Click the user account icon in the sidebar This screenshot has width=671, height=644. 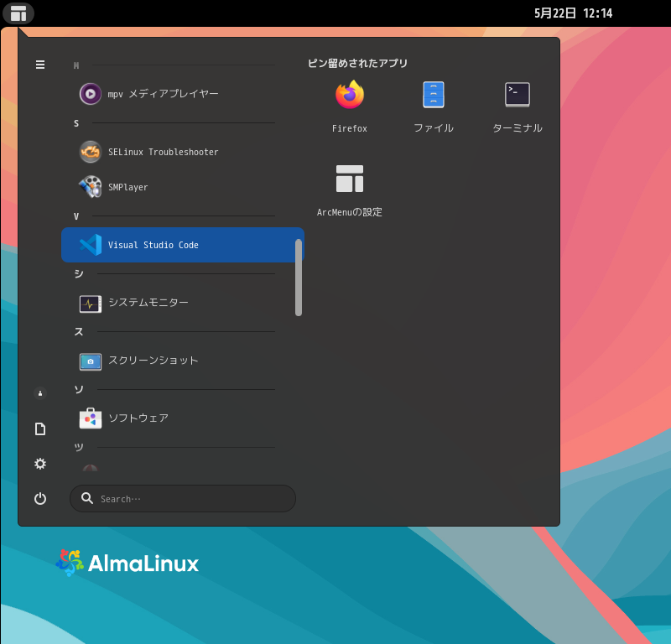[40, 393]
